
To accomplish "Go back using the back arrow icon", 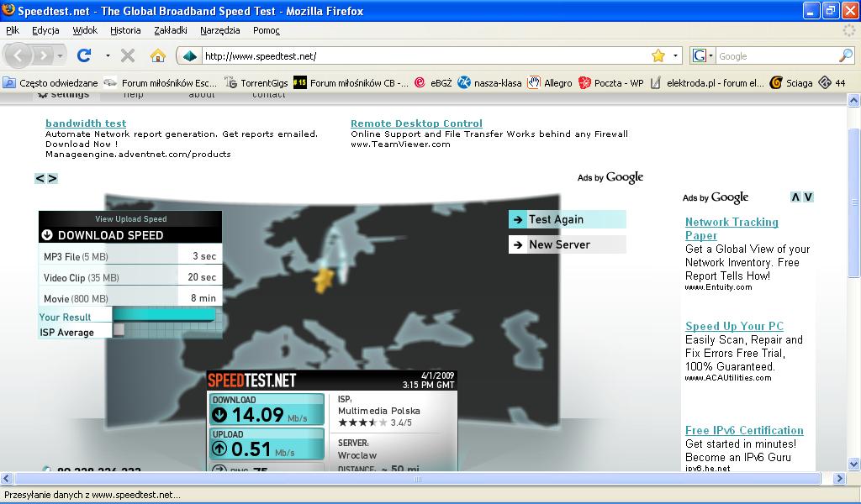I will (x=18, y=54).
